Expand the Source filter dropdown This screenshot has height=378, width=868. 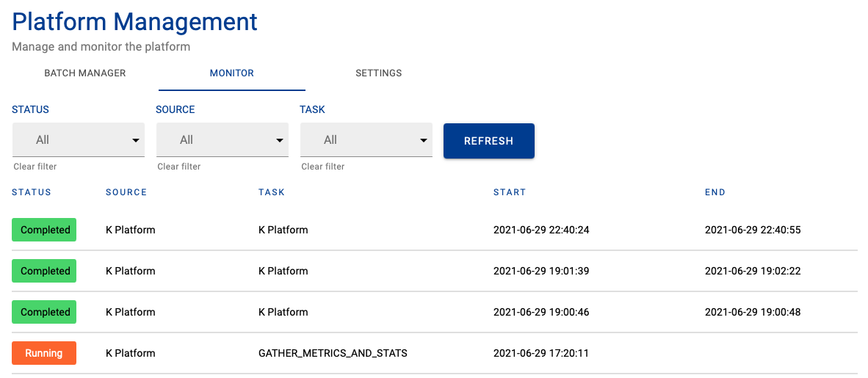(222, 139)
